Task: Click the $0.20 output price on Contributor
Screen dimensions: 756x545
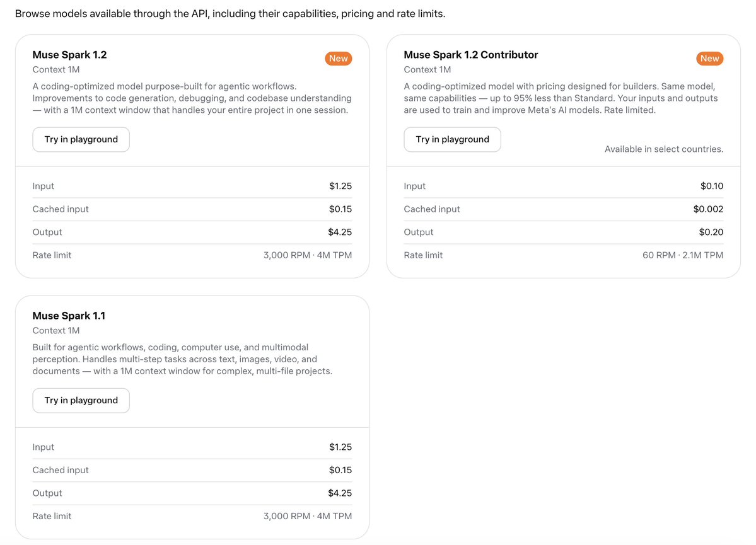Action: tap(711, 232)
